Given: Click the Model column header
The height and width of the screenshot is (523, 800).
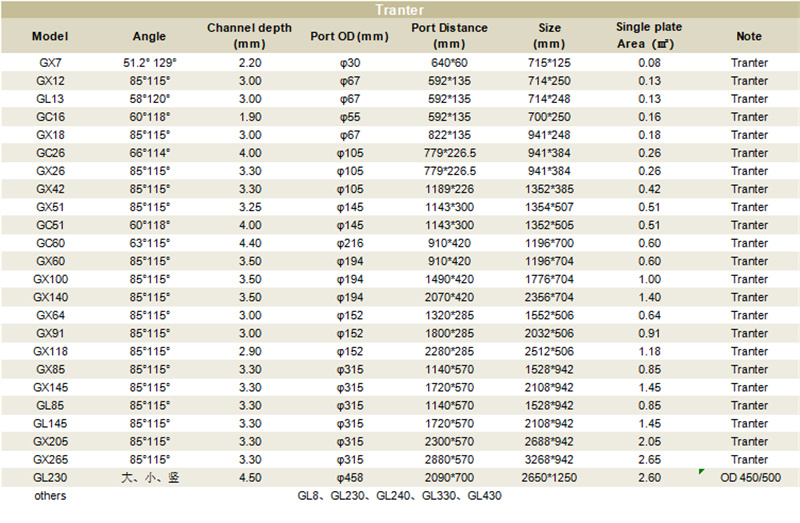Looking at the screenshot, I should [x=50, y=36].
